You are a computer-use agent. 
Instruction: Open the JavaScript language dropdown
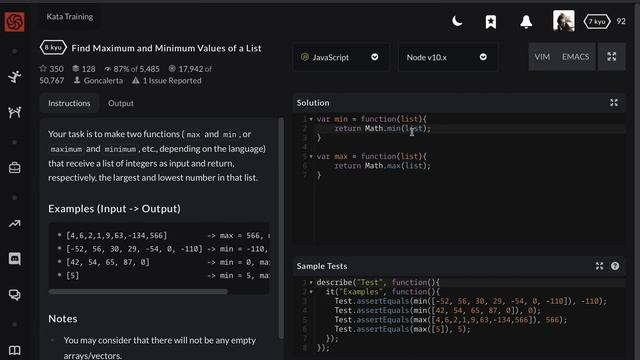click(340, 57)
